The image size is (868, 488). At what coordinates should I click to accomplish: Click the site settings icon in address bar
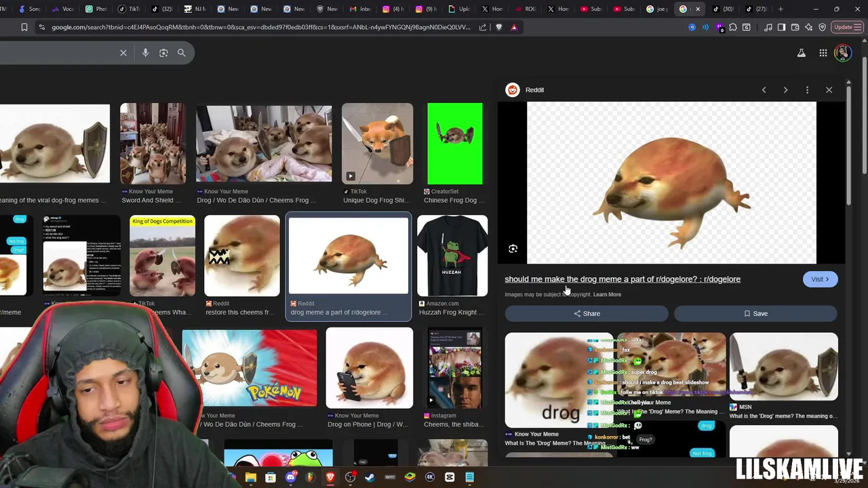coord(42,27)
